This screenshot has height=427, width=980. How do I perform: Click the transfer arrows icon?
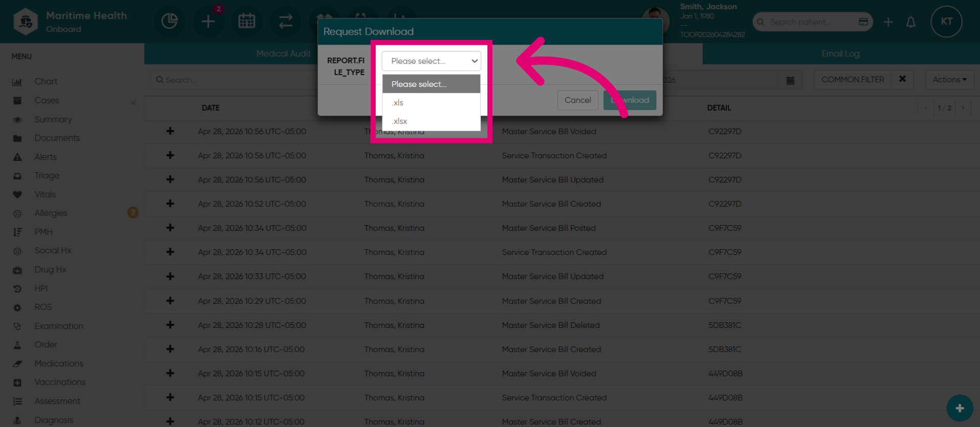pos(286,21)
